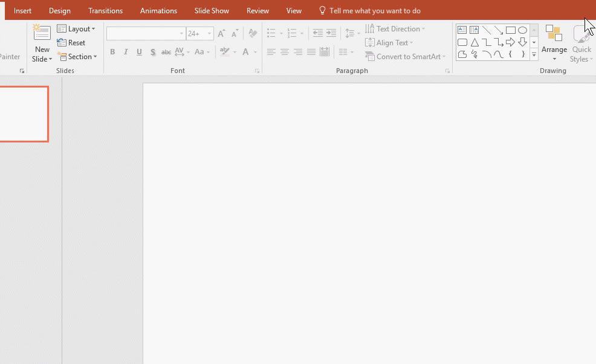The height and width of the screenshot is (364, 596).
Task: Choose the Down Arrow block shape
Action: (523, 42)
